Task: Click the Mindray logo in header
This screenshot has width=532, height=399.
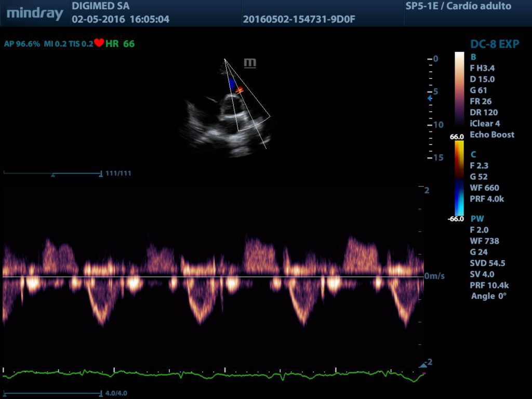Action: (x=35, y=14)
